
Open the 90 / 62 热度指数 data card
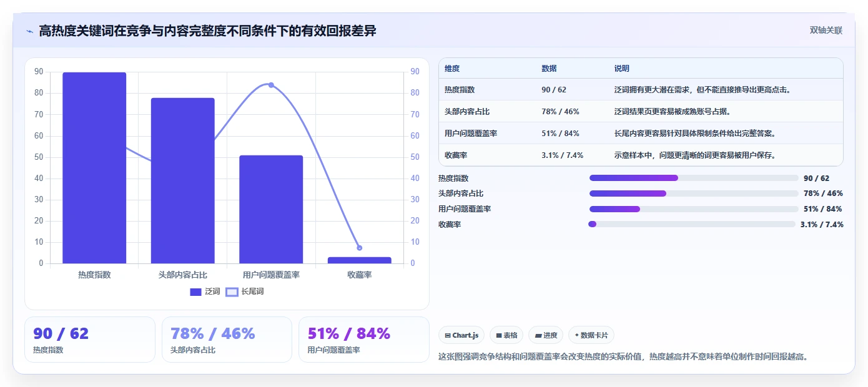pos(90,340)
